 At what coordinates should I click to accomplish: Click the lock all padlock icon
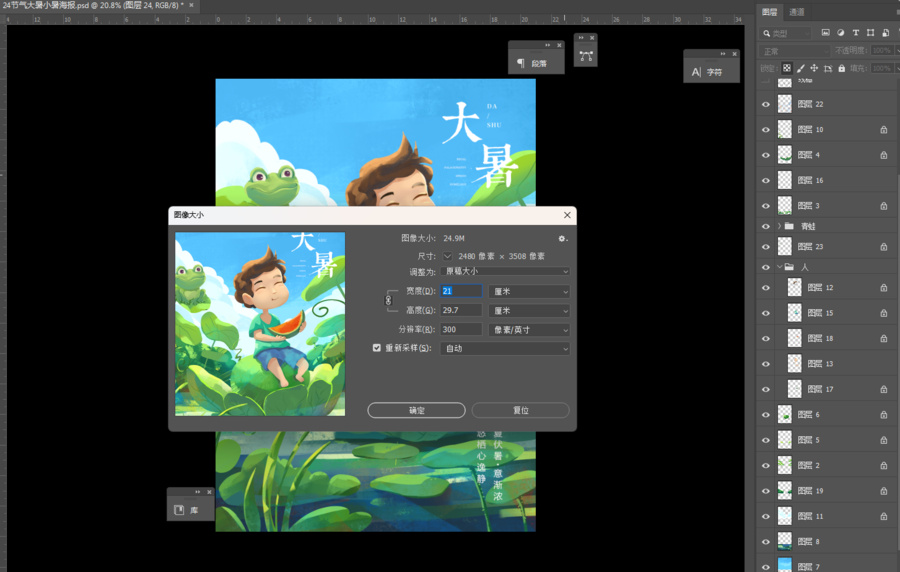pos(841,68)
